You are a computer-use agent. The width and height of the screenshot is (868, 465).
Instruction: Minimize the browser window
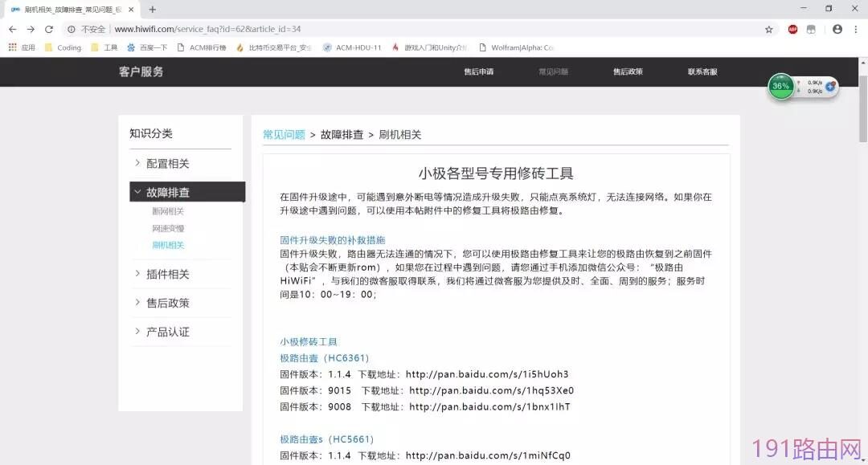(x=803, y=9)
